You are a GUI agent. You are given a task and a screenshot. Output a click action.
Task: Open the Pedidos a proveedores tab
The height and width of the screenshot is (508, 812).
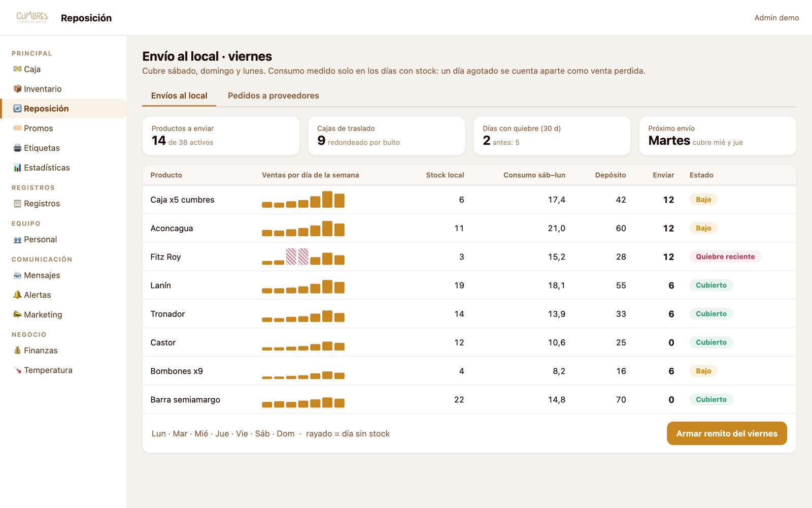[274, 96]
